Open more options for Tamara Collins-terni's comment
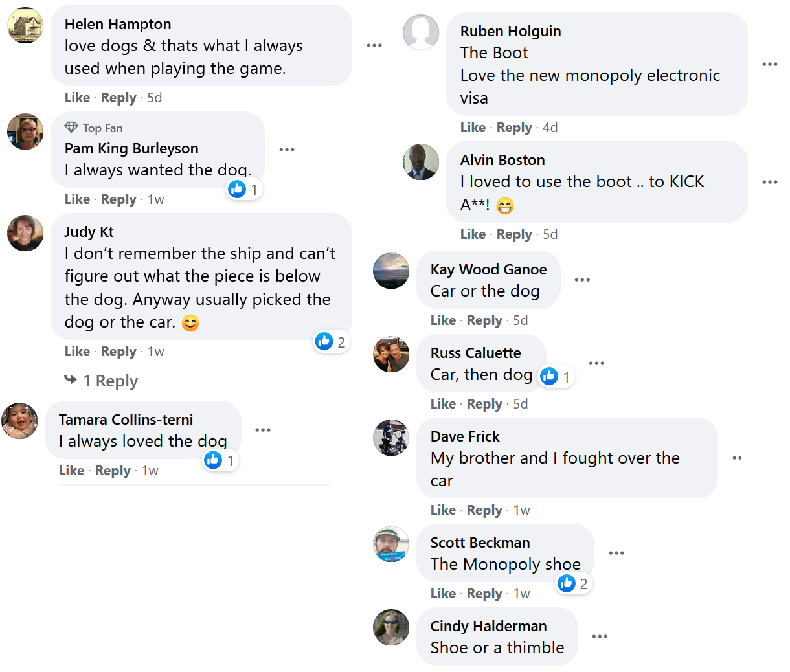Viewport: 790px width, 672px height. pyautogui.click(x=263, y=430)
